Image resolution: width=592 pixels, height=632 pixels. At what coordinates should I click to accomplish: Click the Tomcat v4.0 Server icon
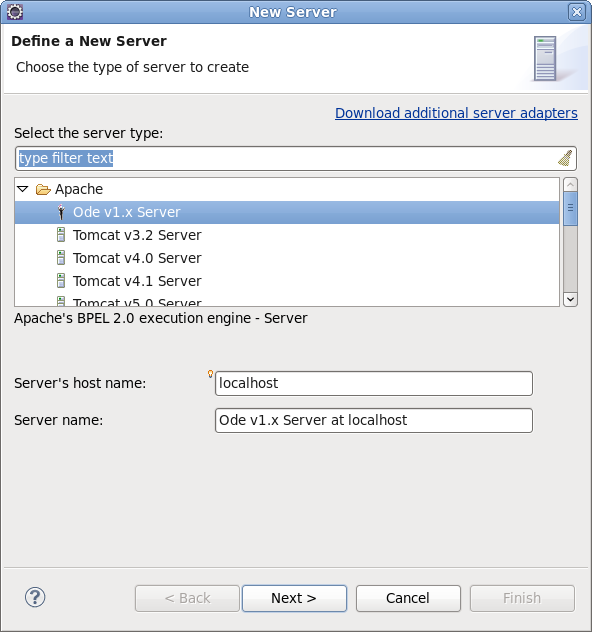tap(61, 258)
